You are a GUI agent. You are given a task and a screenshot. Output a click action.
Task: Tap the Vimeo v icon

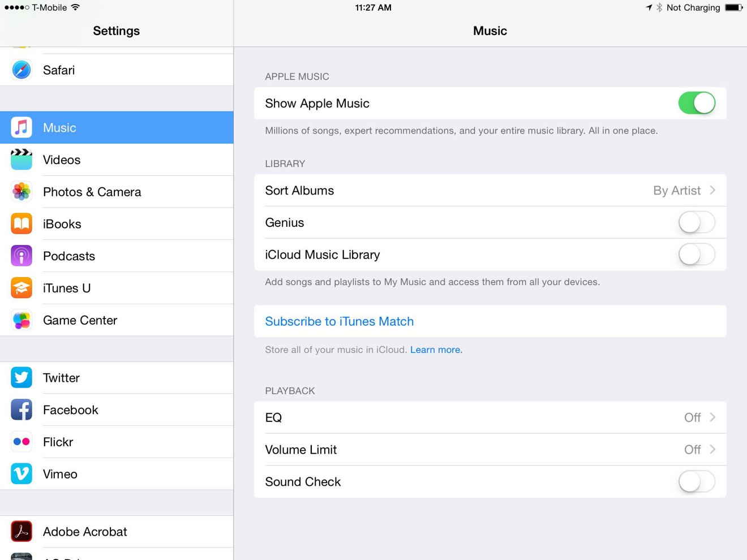pyautogui.click(x=22, y=474)
